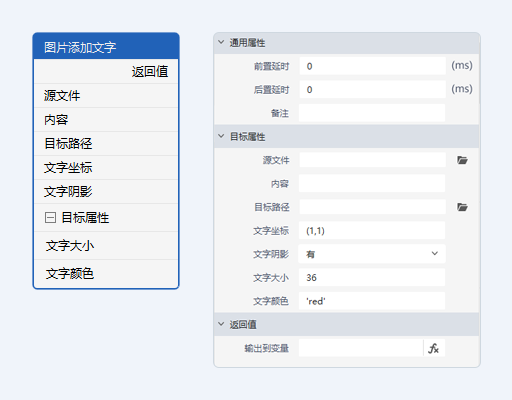Click the 返回值 port in node
The height and width of the screenshot is (400, 512).
coord(150,71)
